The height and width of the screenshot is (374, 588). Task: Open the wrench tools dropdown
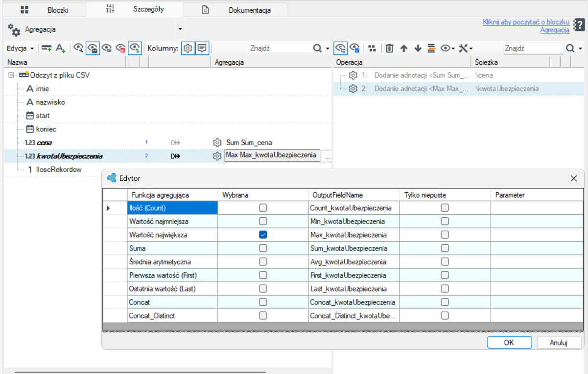(465, 49)
